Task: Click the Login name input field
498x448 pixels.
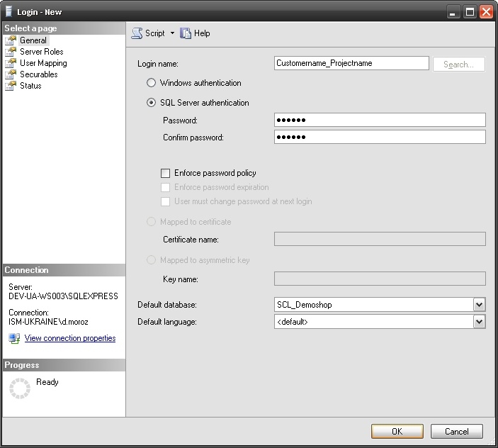Action: tap(351, 63)
